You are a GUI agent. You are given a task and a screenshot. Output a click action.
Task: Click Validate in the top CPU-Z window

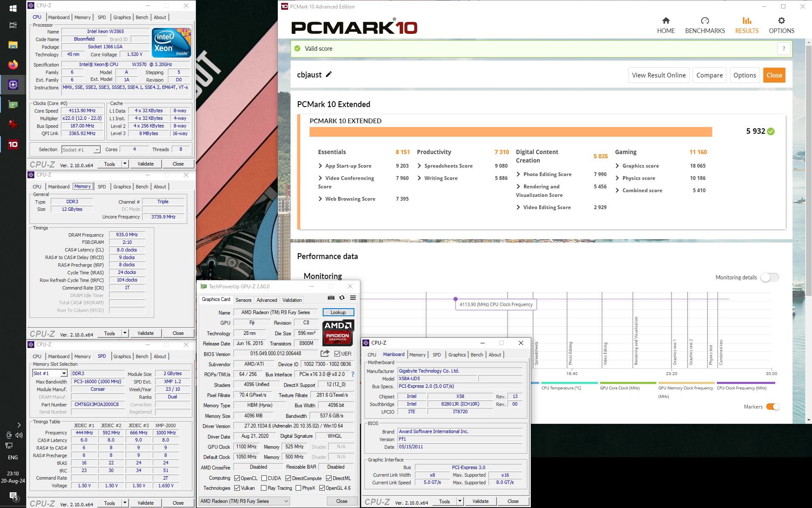click(x=145, y=164)
